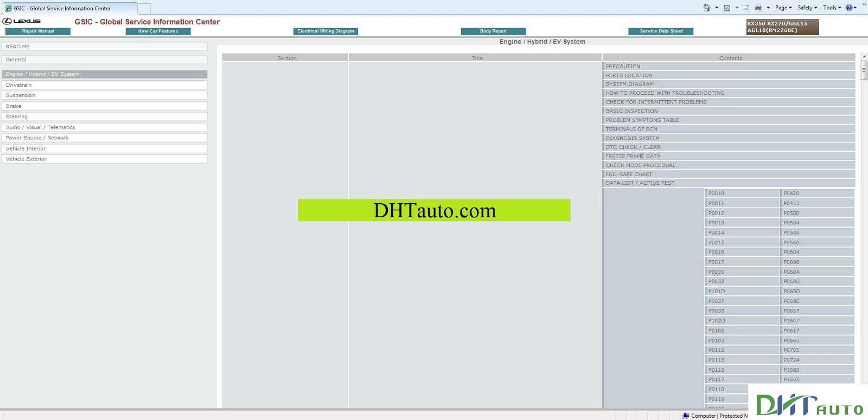Open the Body Repair section
Image resolution: width=868 pixels, height=420 pixels.
click(x=493, y=31)
